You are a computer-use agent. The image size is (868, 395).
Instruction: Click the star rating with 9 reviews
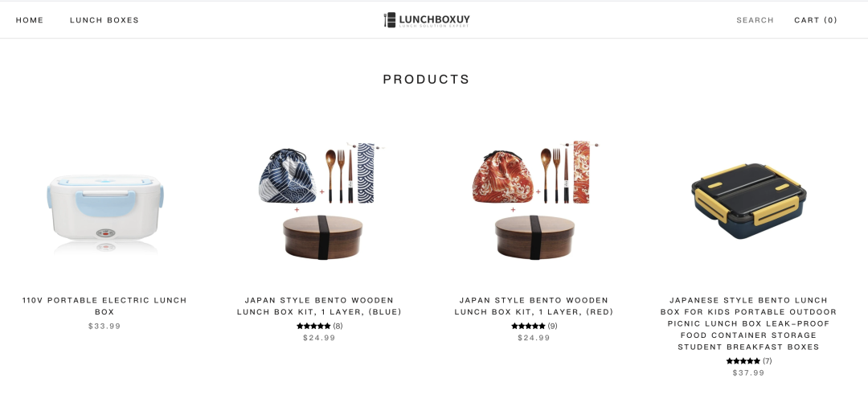[534, 326]
